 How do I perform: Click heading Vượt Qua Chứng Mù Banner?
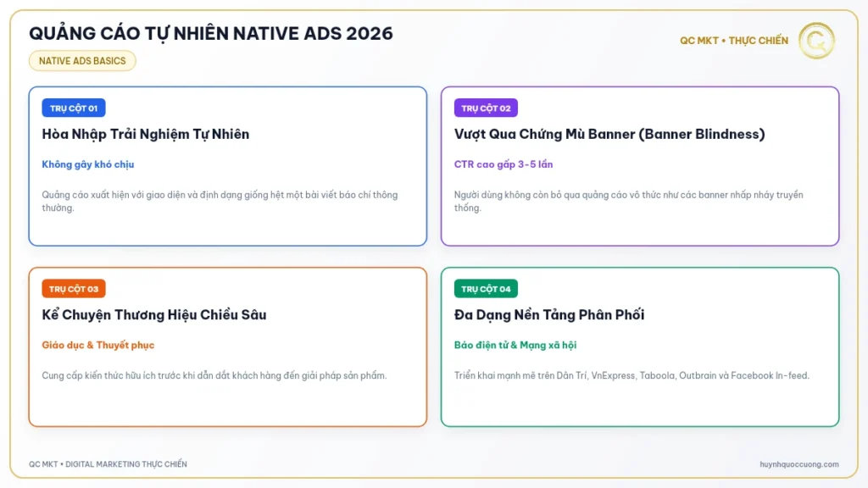(x=609, y=134)
